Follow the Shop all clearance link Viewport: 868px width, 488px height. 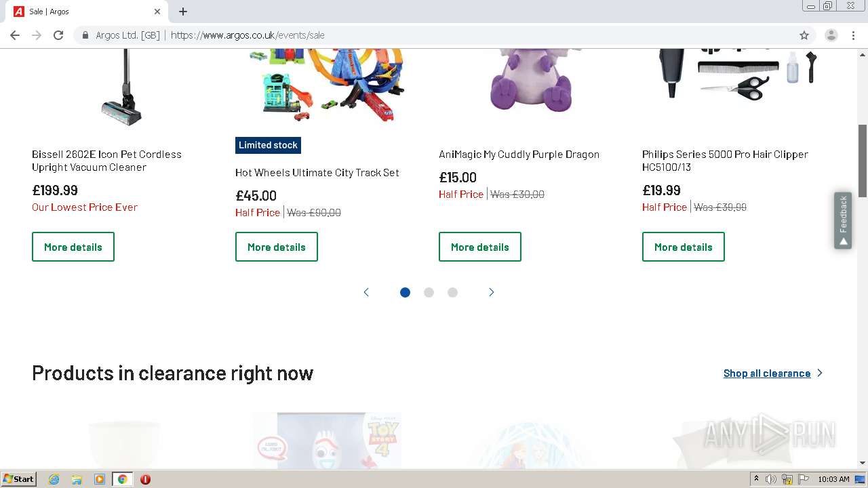767,373
